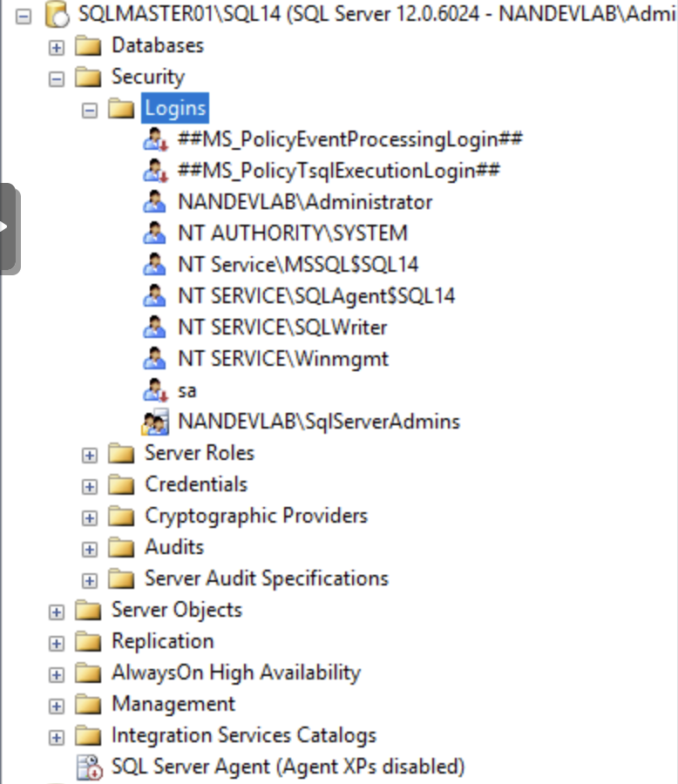
Task: Select NT SERVICE\SQLWriter login
Action: (x=282, y=328)
